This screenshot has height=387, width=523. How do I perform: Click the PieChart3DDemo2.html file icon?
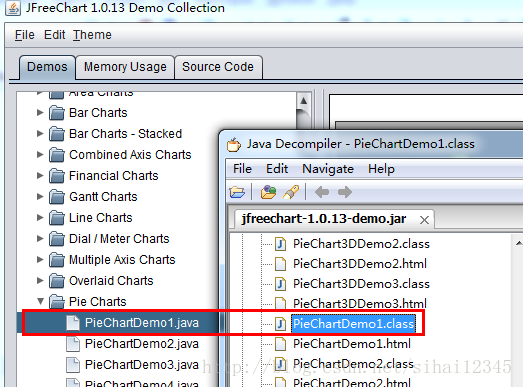(x=280, y=264)
